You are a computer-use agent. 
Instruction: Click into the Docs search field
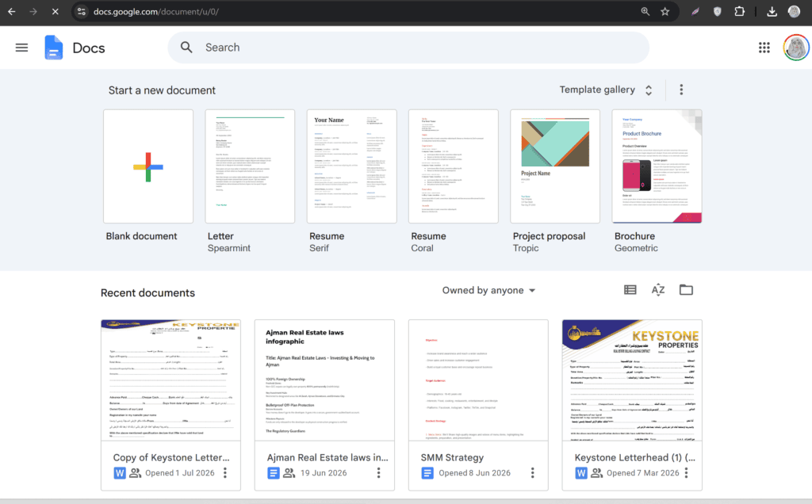pos(408,48)
